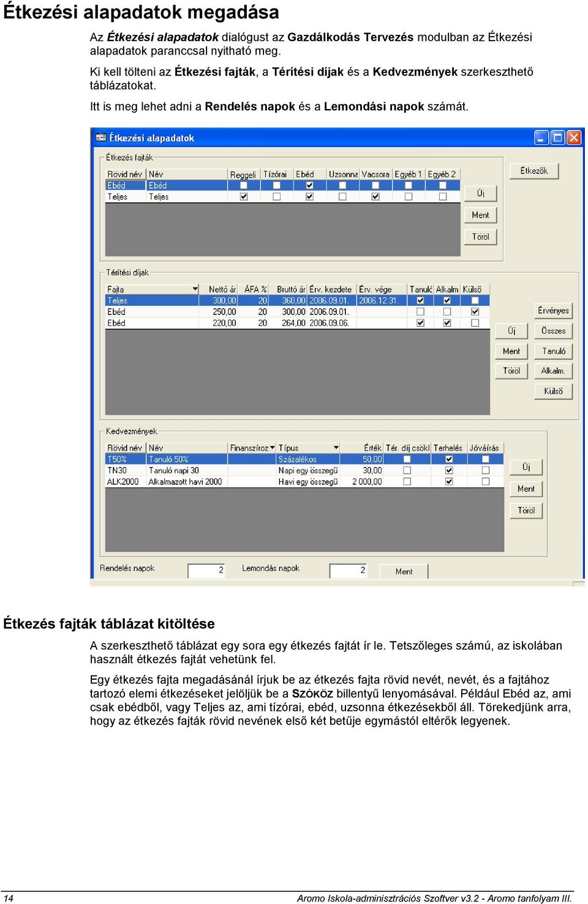Click Töröl in the Étkezés fajták section
This screenshot has height=904, width=588.
(481, 237)
